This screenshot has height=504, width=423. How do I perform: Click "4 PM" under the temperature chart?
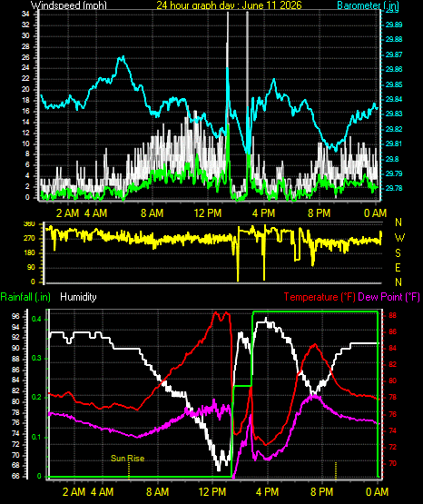(x=267, y=492)
